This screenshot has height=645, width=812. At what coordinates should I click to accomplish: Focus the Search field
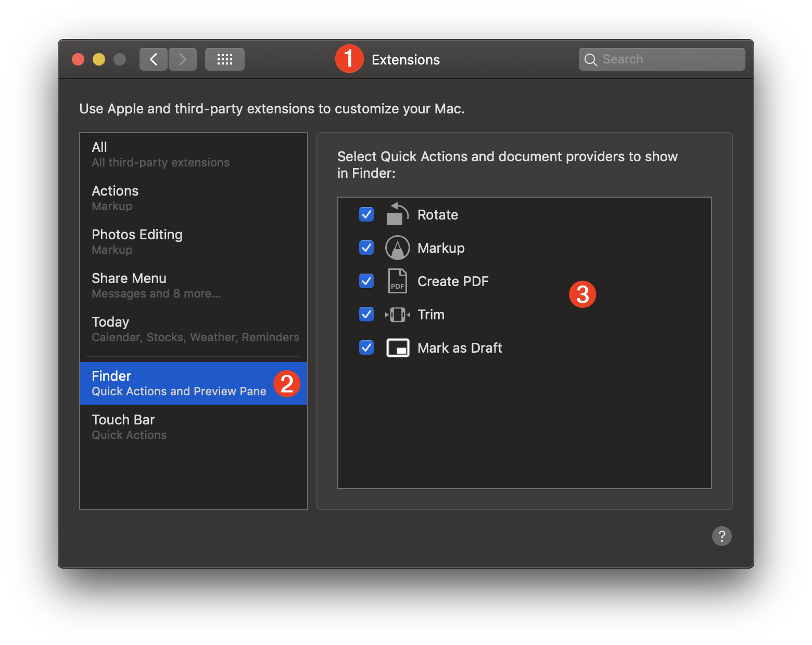point(662,59)
